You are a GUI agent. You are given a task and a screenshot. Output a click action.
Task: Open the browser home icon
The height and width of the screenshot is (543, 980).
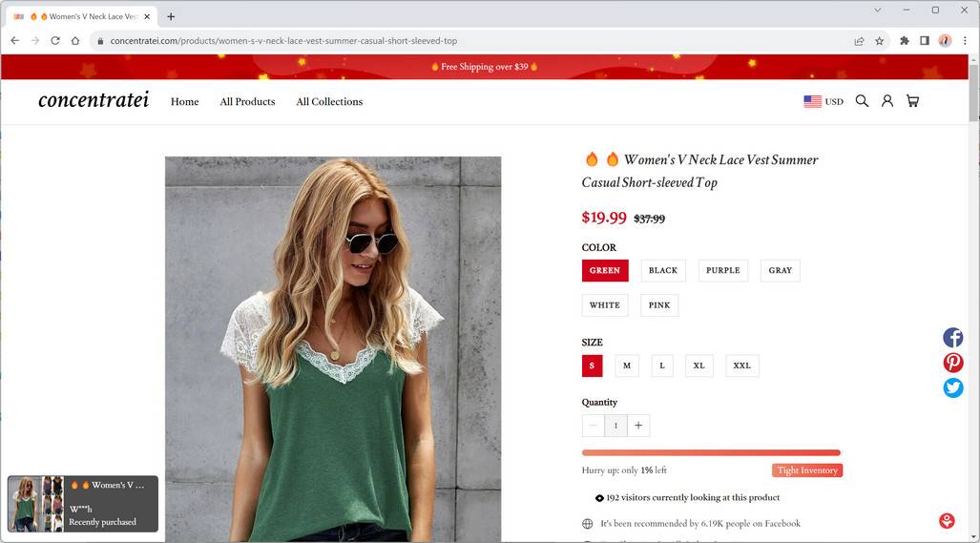[75, 41]
